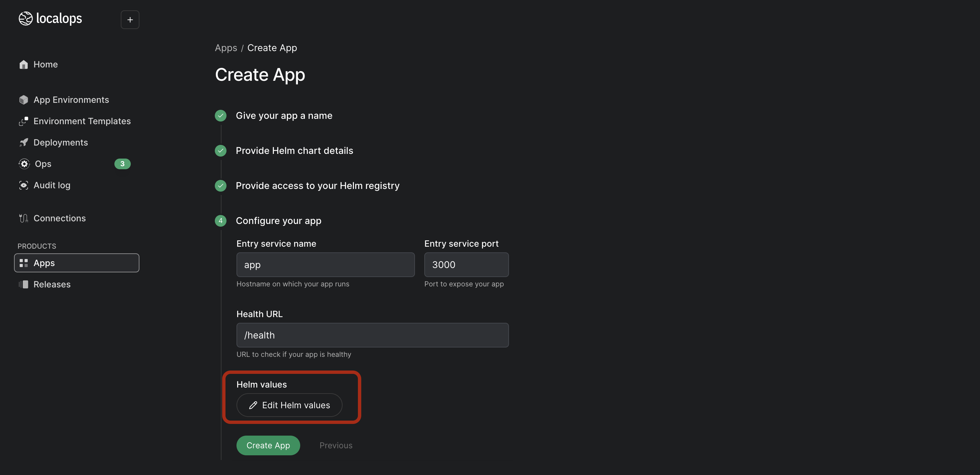
Task: Click 'URL to check if your app is healthy' hint
Action: click(294, 354)
